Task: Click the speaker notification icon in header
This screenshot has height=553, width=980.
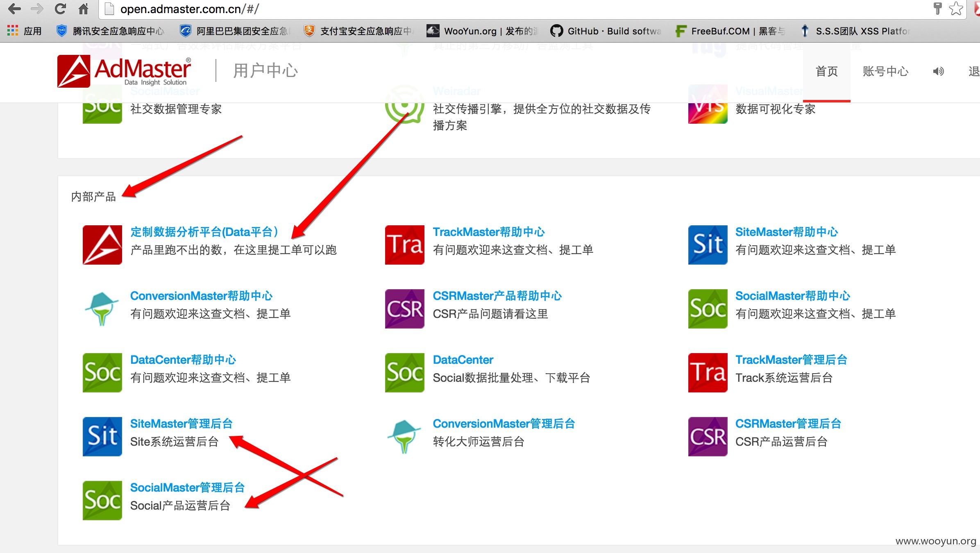Action: click(x=938, y=71)
